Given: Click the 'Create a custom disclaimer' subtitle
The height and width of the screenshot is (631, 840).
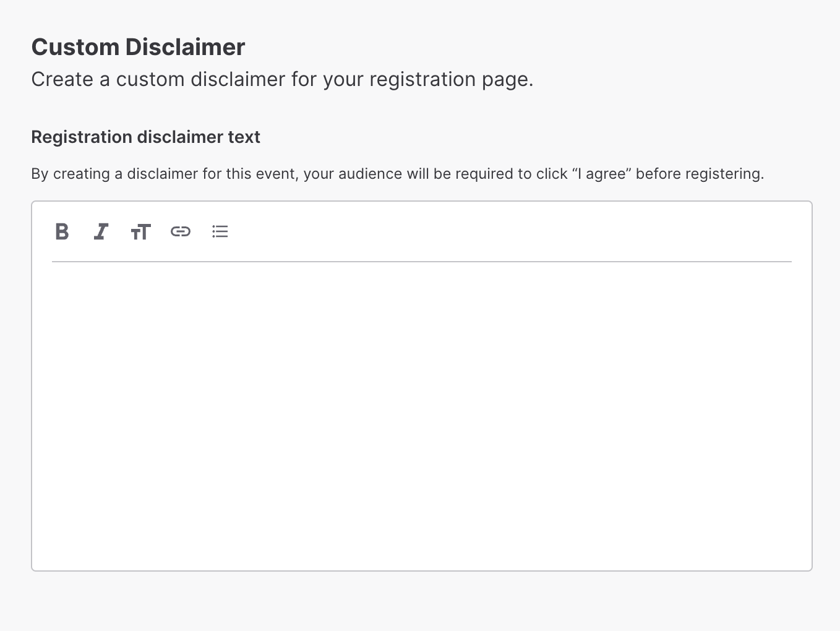Looking at the screenshot, I should 282,80.
